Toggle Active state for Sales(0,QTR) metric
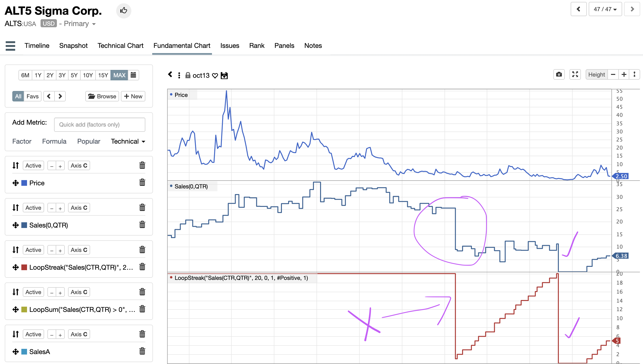Screen dimensions: 643x364 [x=33, y=208]
